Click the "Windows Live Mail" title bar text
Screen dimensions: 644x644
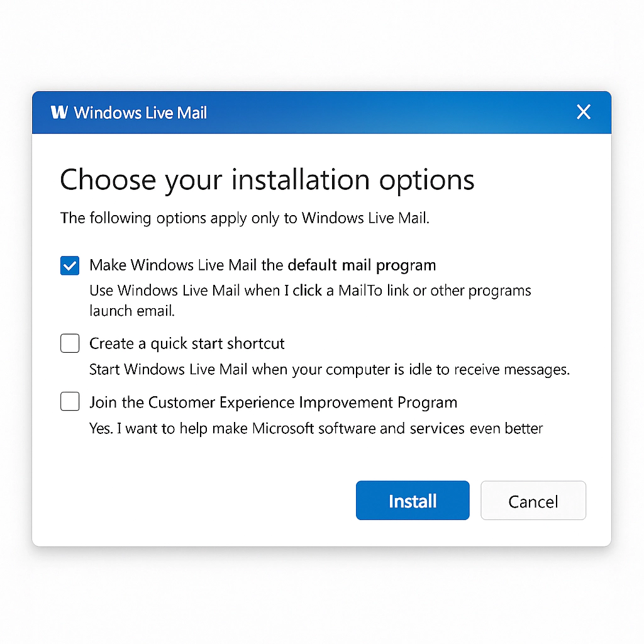[x=140, y=113]
